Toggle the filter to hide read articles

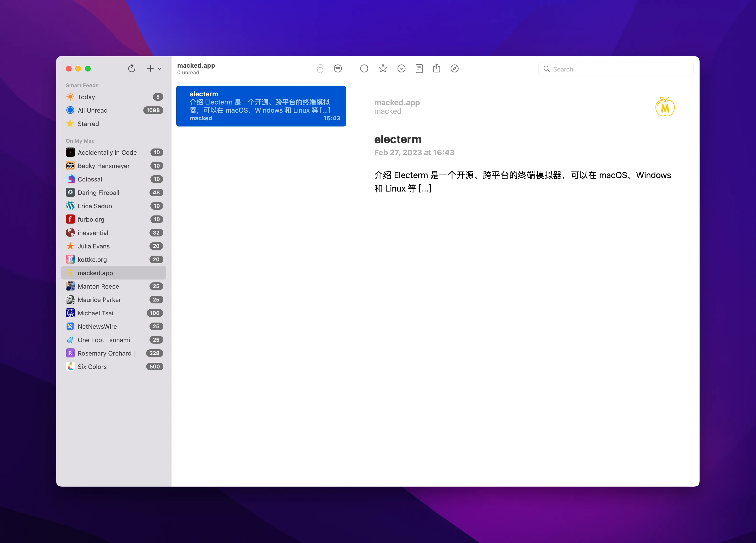click(x=338, y=68)
